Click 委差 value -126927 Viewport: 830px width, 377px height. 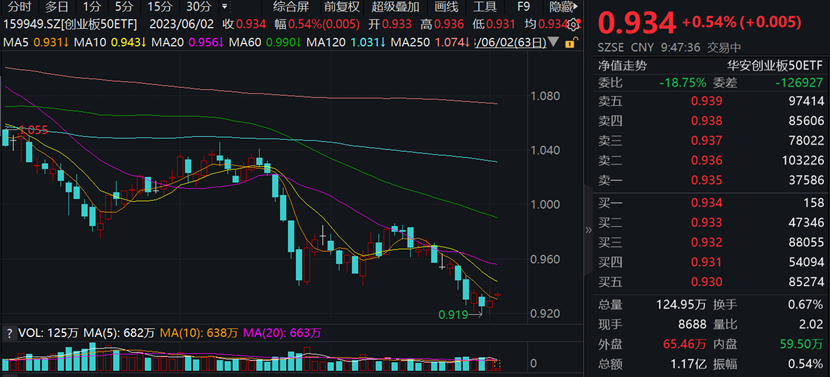pyautogui.click(x=798, y=83)
